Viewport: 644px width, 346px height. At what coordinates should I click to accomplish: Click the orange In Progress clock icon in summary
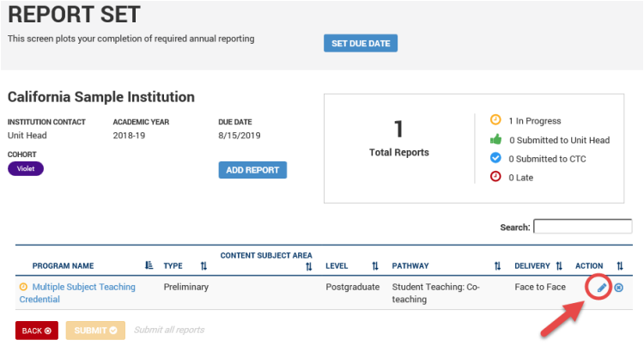pos(495,120)
